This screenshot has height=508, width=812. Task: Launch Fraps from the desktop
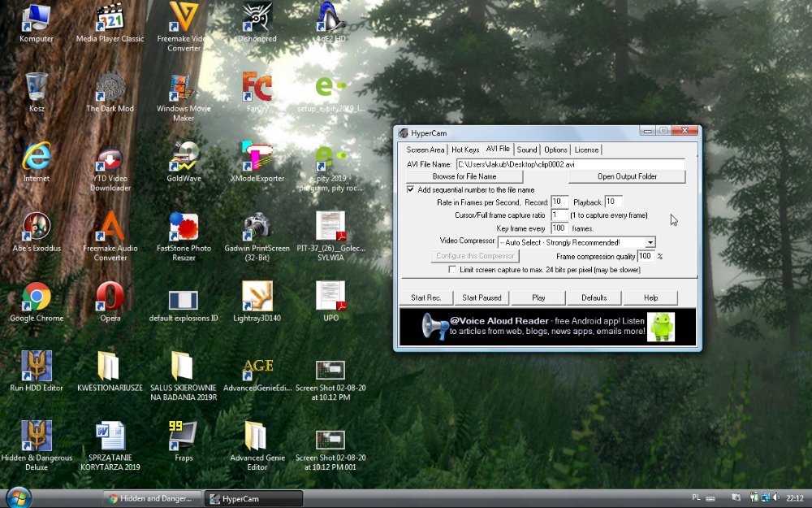point(182,436)
